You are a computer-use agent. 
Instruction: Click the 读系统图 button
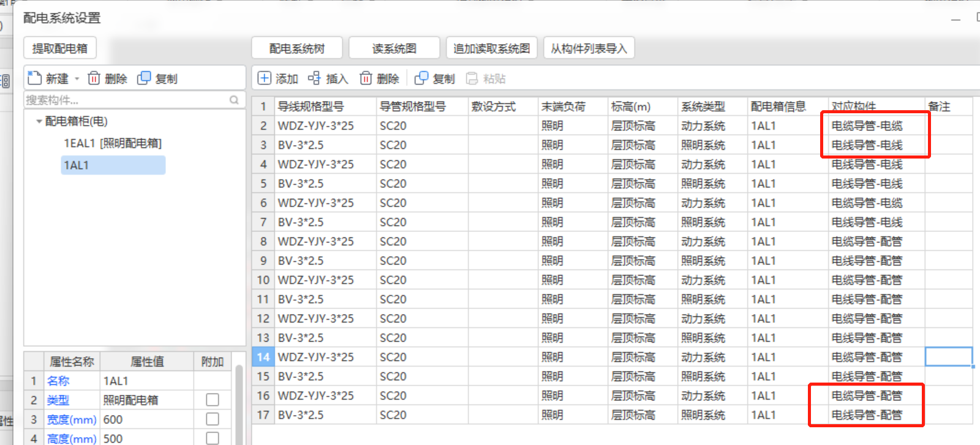click(394, 48)
